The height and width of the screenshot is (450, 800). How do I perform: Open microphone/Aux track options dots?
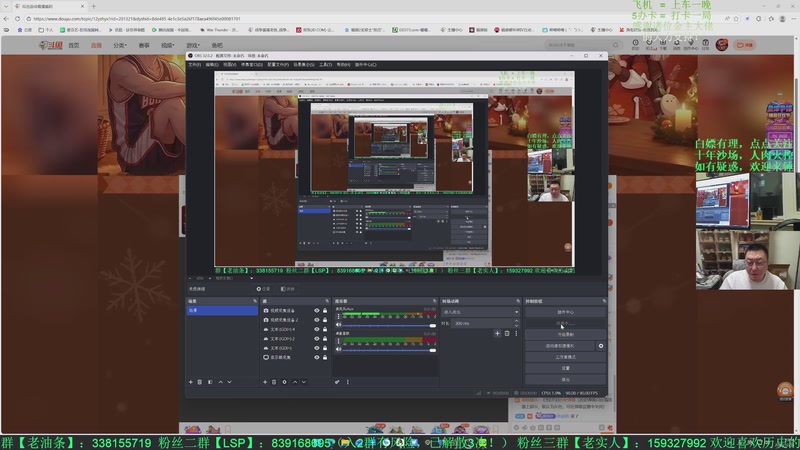(x=338, y=316)
